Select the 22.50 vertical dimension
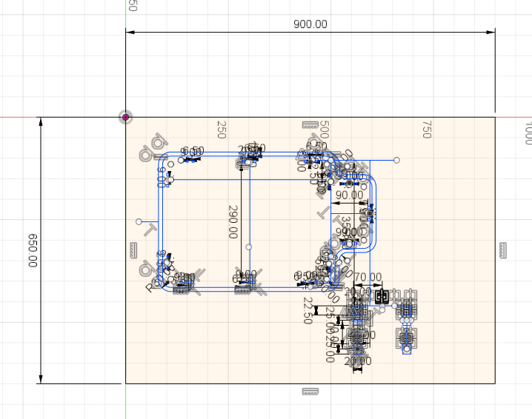The height and width of the screenshot is (419, 532). [x=307, y=310]
